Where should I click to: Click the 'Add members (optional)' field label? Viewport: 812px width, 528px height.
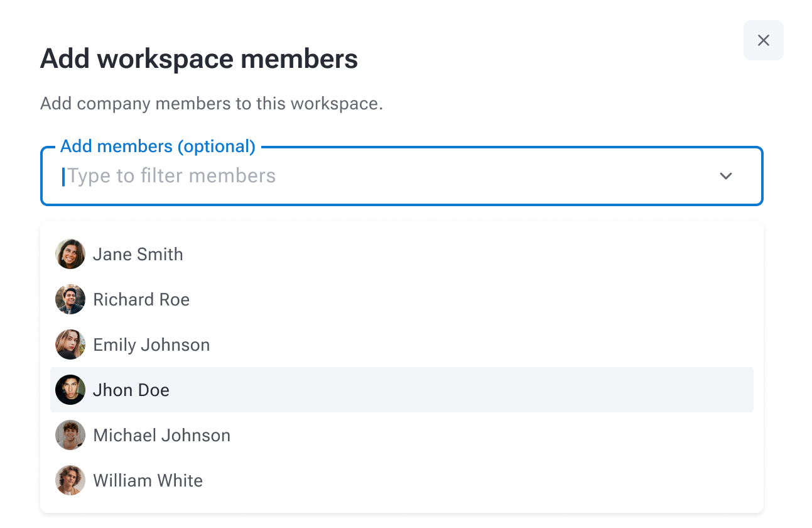tap(158, 146)
